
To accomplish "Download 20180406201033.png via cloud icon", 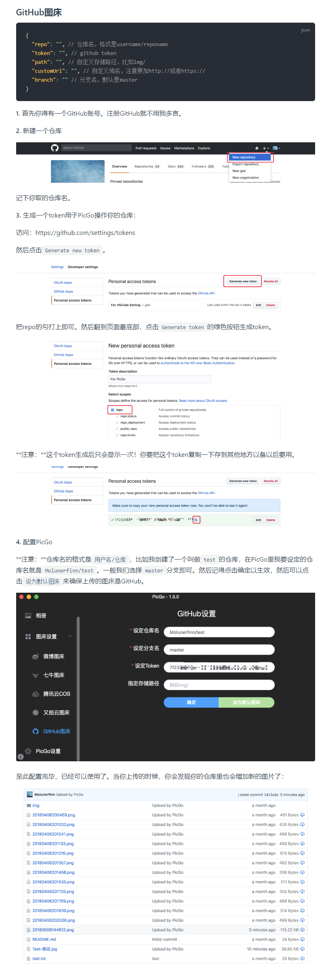I will [303, 824].
